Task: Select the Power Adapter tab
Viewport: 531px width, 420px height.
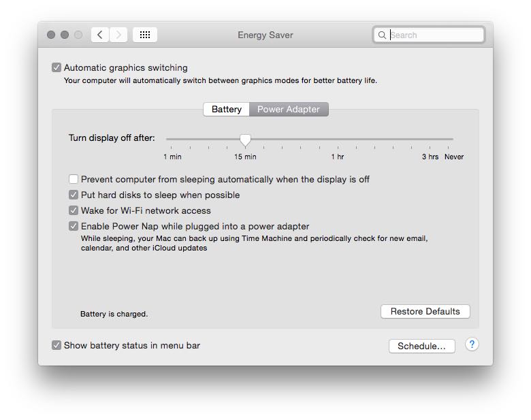Action: [289, 110]
